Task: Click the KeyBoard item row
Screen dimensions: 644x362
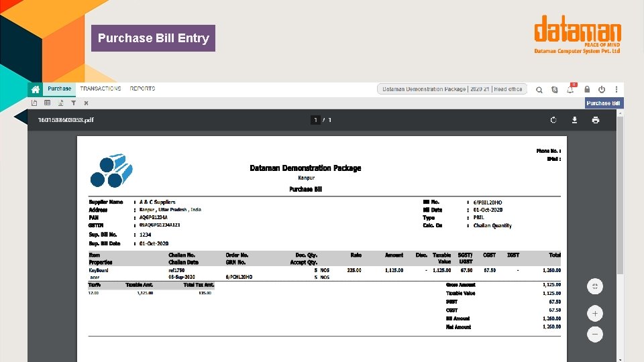Action: click(325, 274)
